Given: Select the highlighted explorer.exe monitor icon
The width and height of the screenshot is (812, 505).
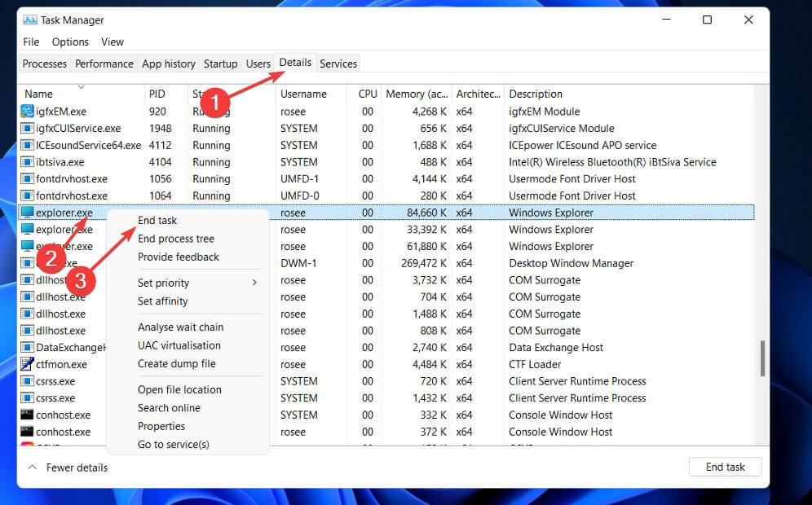Looking at the screenshot, I should (28, 213).
